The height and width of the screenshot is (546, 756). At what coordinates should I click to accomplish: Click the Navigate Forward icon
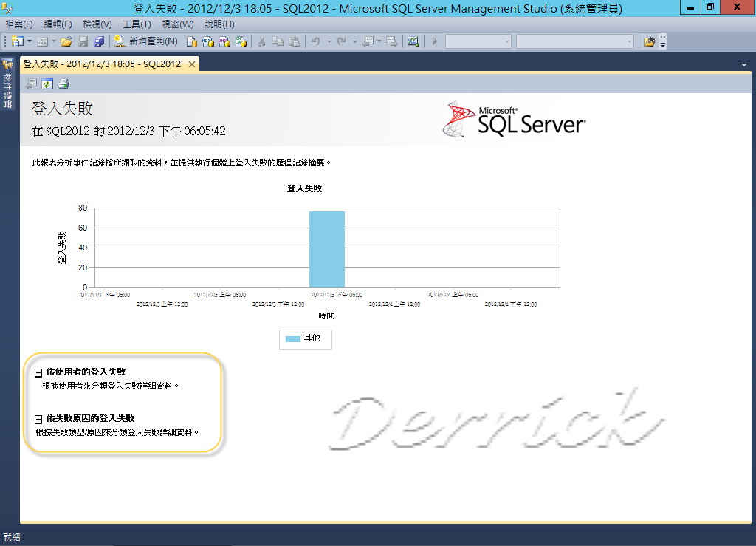point(392,42)
